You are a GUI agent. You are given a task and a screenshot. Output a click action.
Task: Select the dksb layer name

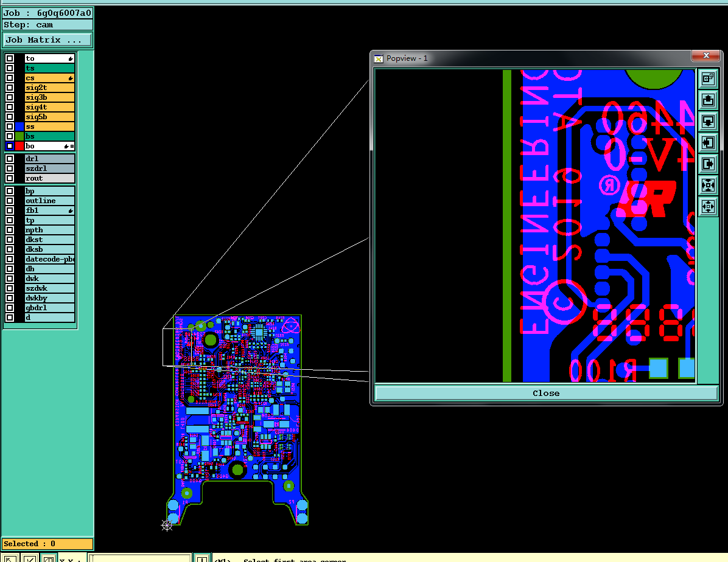(50, 249)
